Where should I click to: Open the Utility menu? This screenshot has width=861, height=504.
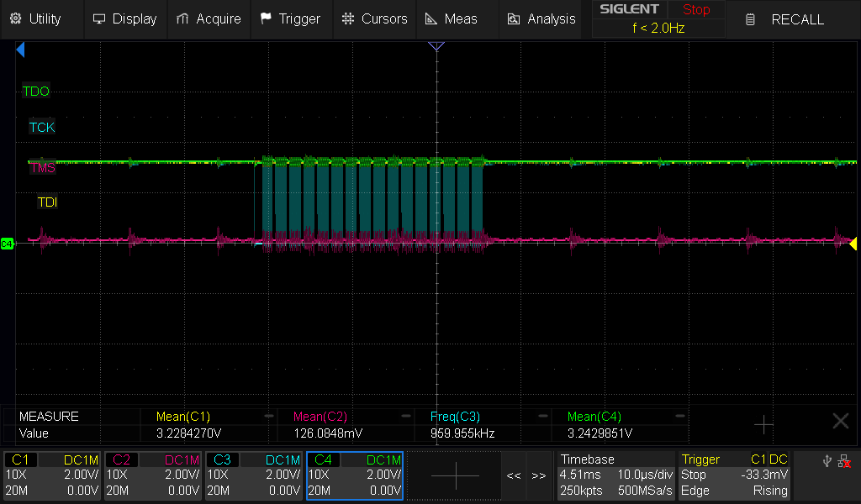(35, 18)
